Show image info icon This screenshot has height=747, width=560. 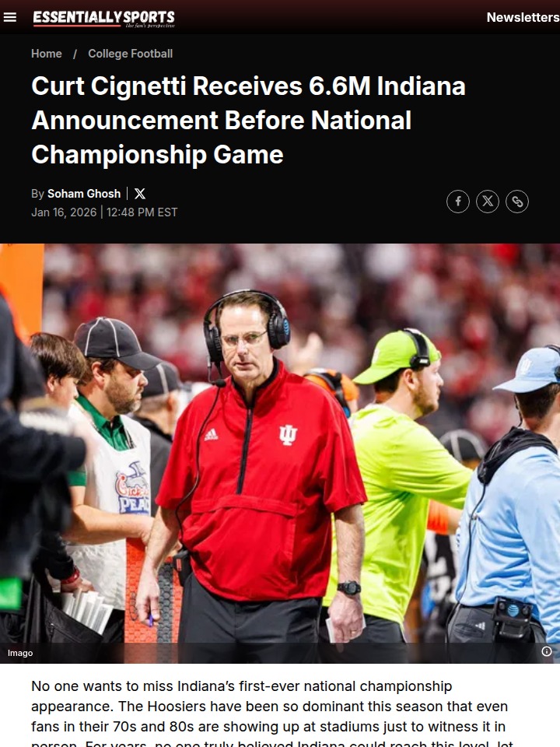[546, 651]
